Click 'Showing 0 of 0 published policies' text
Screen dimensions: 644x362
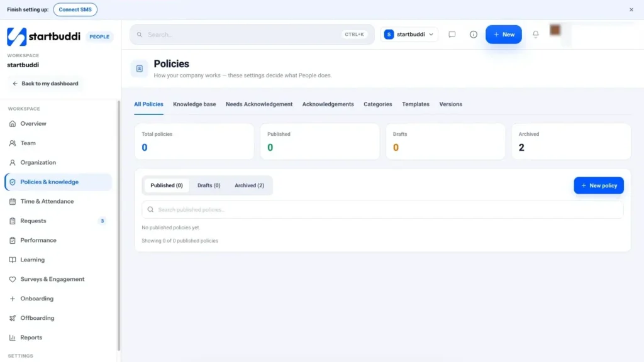pos(180,241)
